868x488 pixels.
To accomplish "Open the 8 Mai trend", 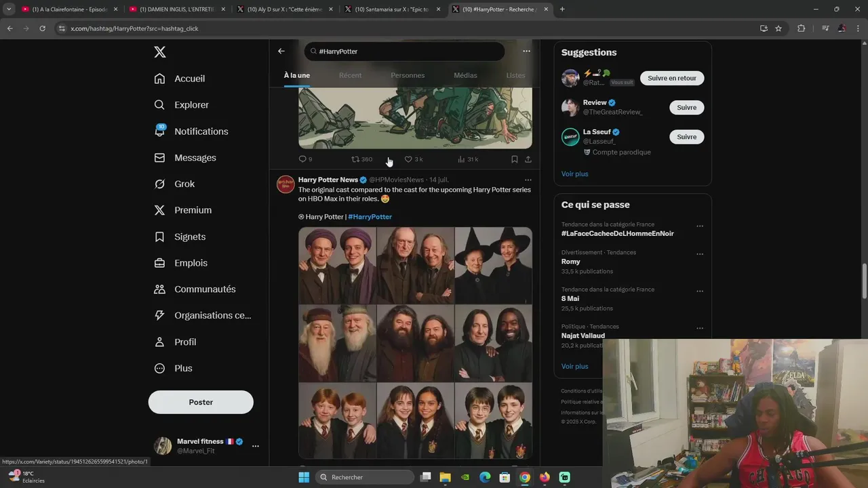I will click(x=570, y=299).
